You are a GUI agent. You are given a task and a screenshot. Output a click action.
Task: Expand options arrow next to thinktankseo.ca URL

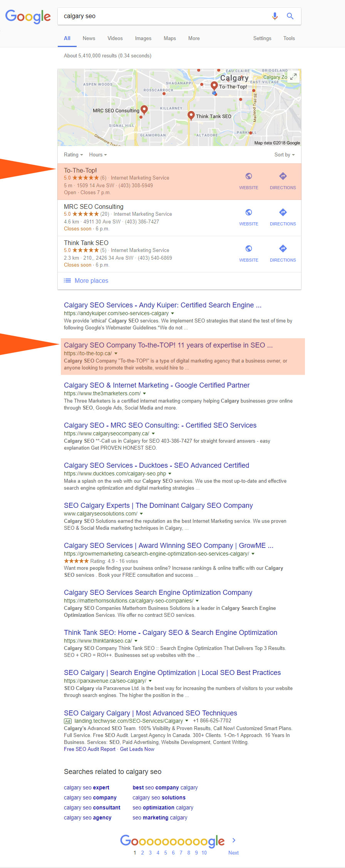point(136,641)
